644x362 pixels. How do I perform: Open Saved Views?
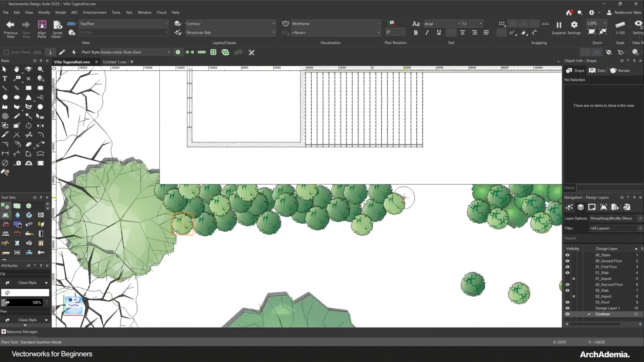pyautogui.click(x=57, y=25)
